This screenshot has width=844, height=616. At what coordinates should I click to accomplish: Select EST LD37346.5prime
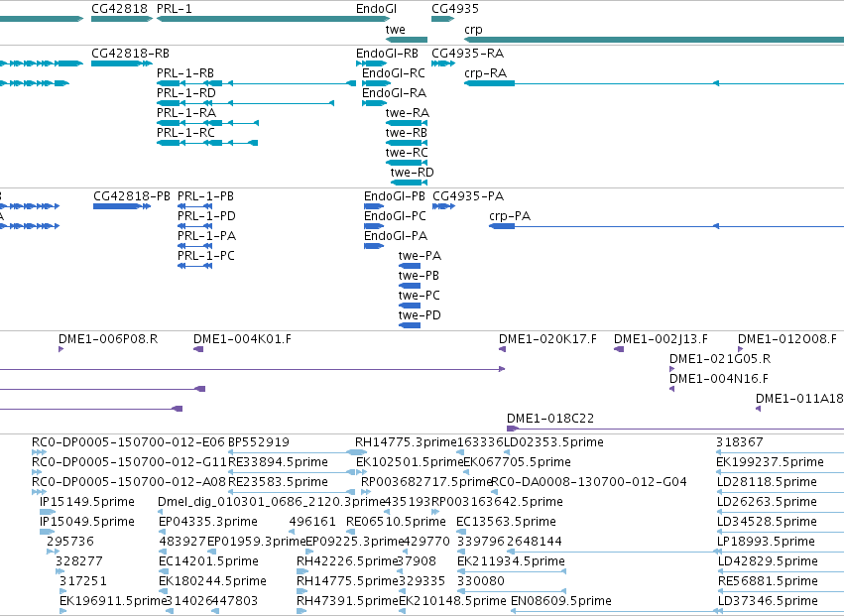780,611
